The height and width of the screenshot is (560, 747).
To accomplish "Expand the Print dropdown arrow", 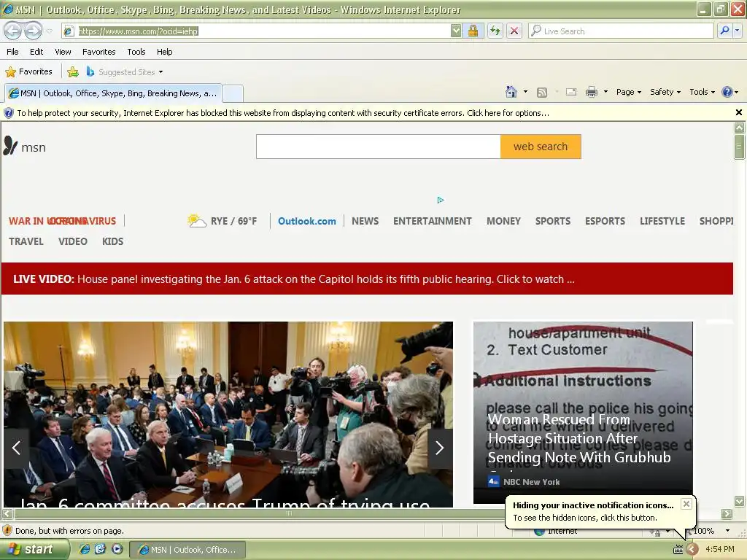I will (x=605, y=92).
